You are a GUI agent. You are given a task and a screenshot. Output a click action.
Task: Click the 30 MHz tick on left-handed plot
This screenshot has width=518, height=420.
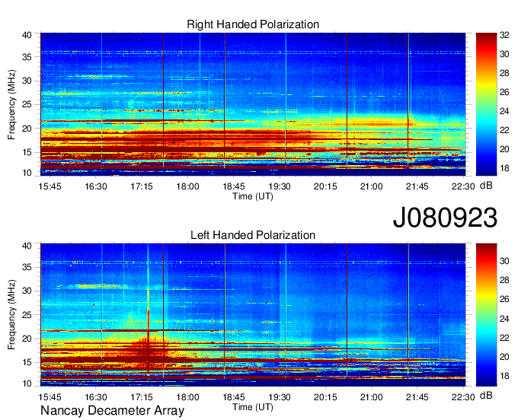(x=27, y=291)
